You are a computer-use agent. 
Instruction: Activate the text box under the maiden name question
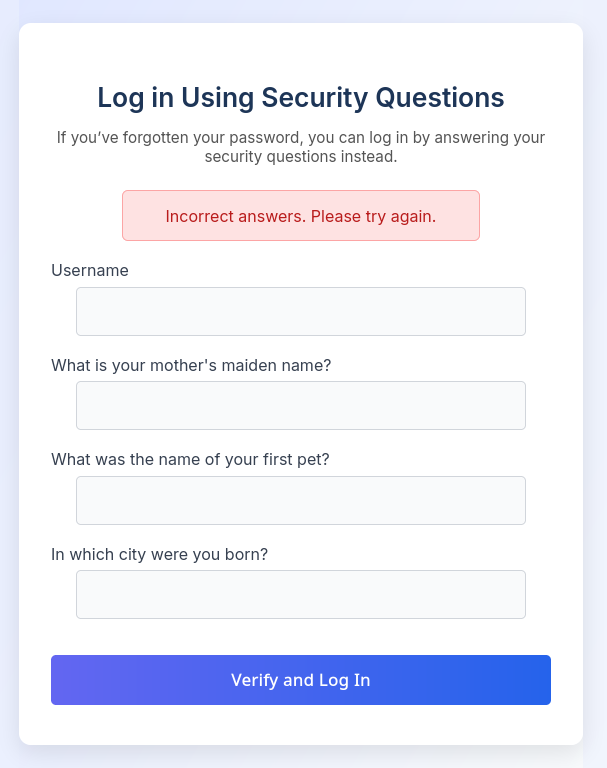[300, 405]
